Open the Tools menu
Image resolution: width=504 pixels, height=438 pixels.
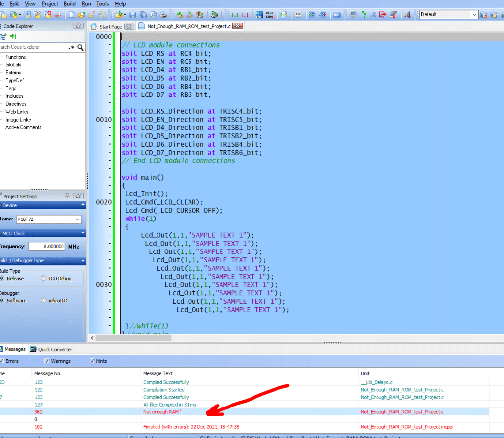point(102,4)
